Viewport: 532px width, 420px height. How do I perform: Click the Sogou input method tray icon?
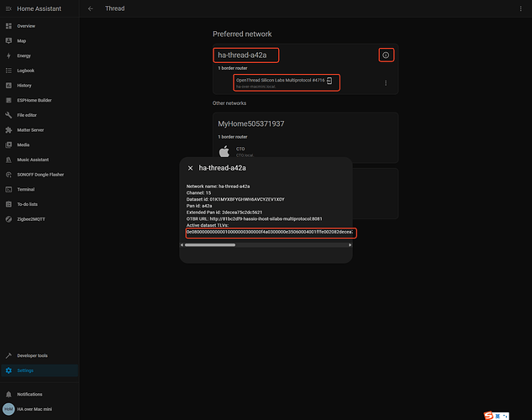(x=488, y=416)
